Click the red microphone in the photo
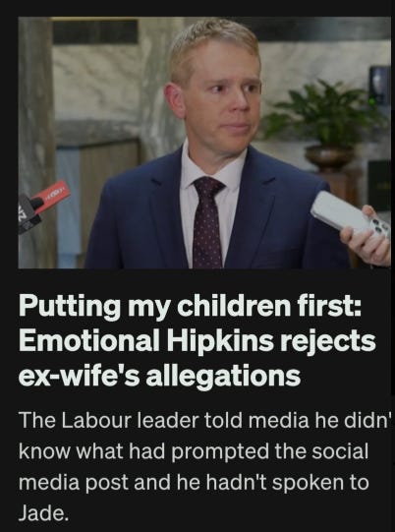The image size is (395, 532). click(x=51, y=197)
